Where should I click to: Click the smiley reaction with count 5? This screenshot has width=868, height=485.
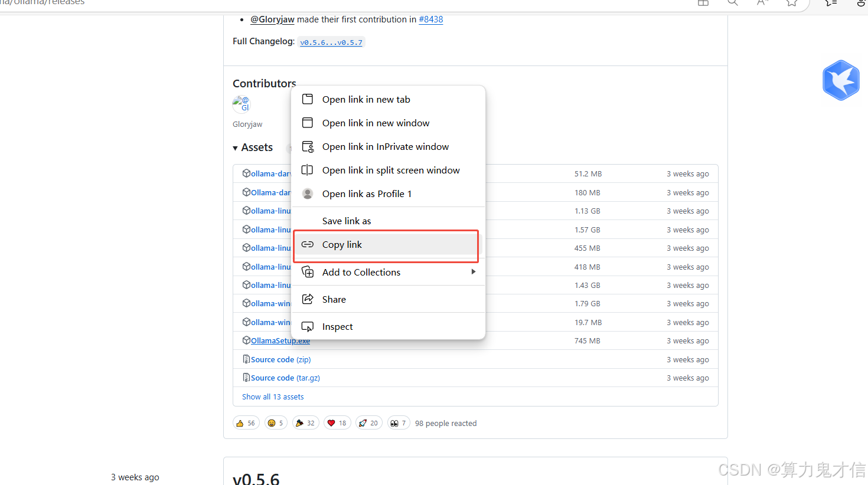click(x=276, y=423)
